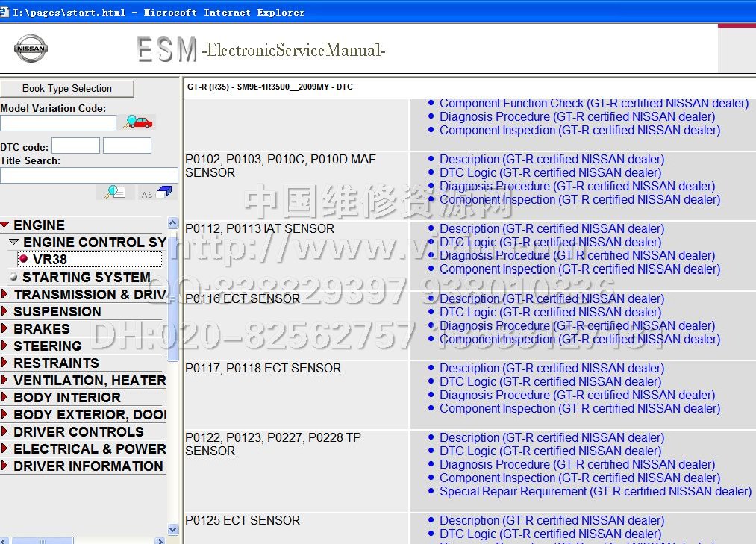Open DTC Logic for P0117, P0118 ECT SENSOR
Screen dimensions: 756x544
[550, 381]
